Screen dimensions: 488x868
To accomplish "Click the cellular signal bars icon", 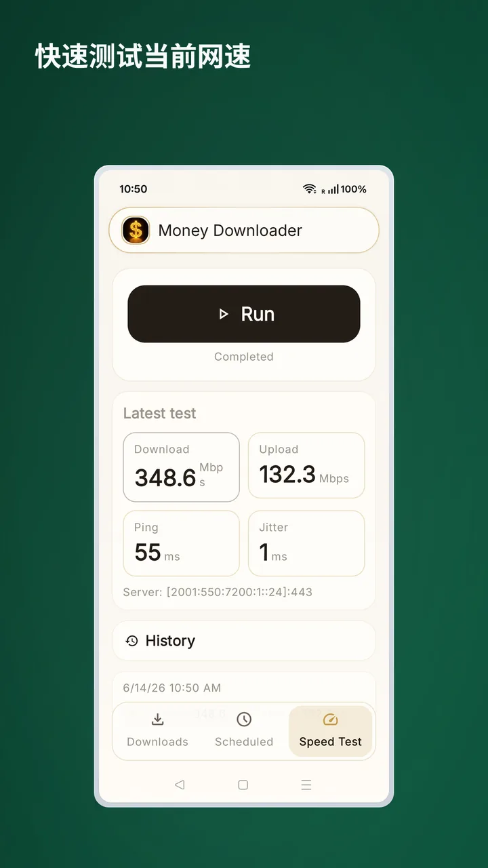I will (333, 190).
